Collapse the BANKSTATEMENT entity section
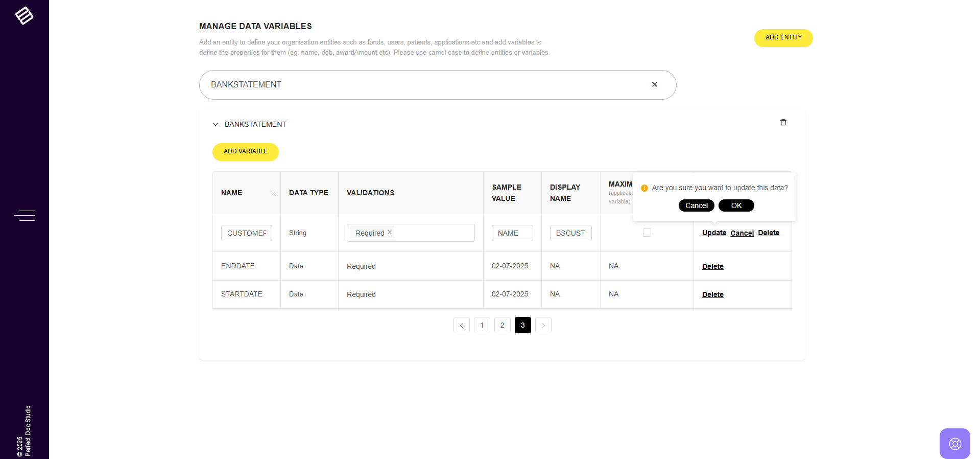Image resolution: width=980 pixels, height=459 pixels. coord(216,124)
